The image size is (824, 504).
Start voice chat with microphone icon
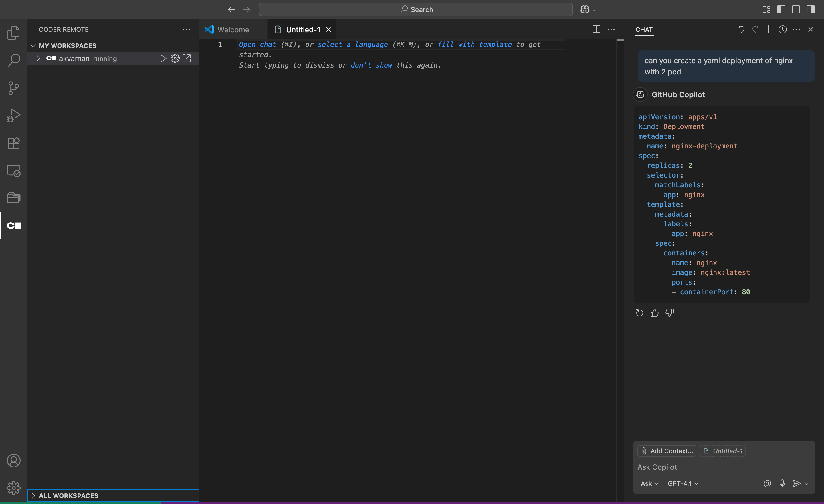tap(782, 483)
